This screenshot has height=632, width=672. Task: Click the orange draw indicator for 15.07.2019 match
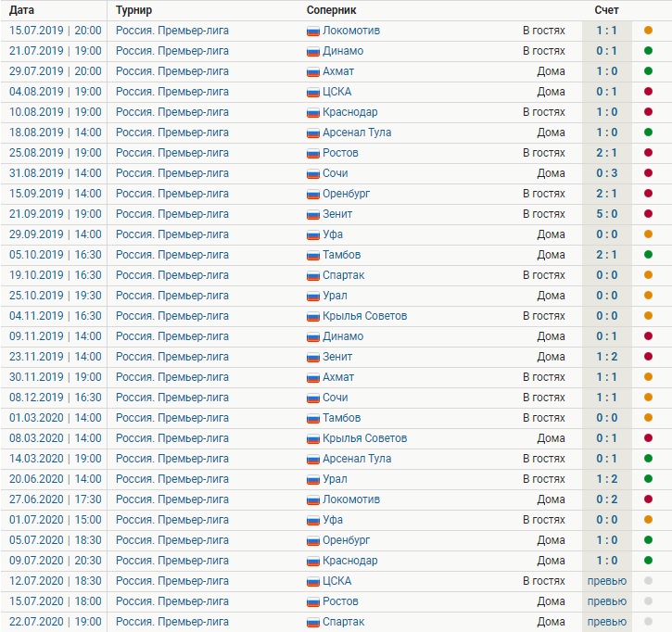click(x=648, y=31)
